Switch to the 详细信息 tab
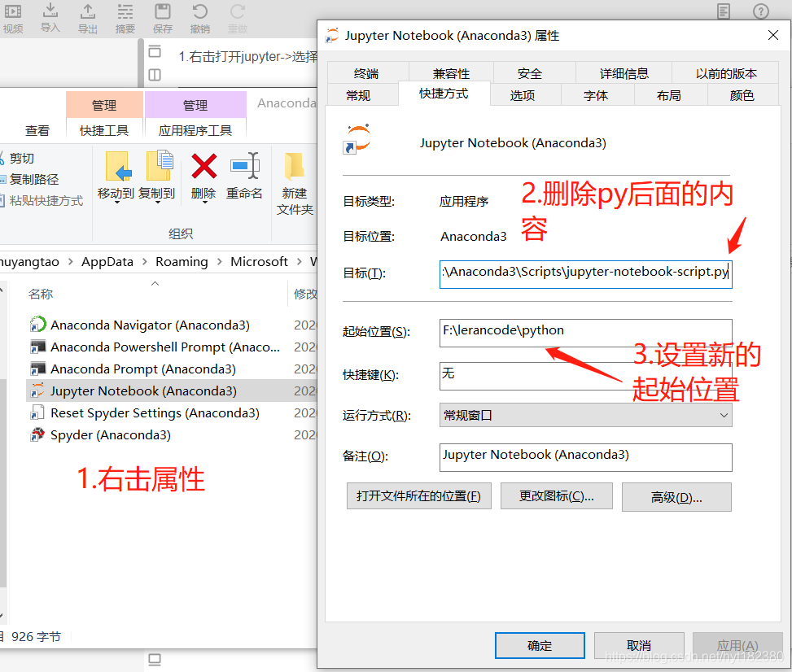This screenshot has height=672, width=792. [x=624, y=73]
